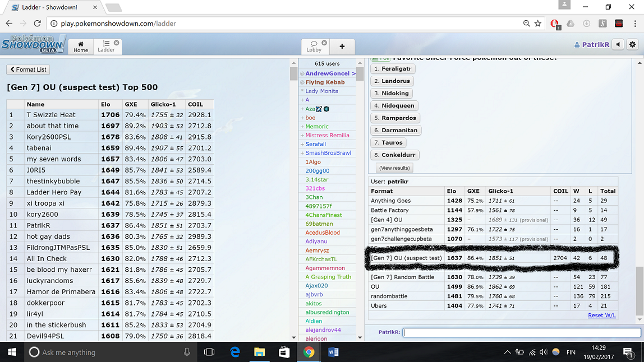Click the 'Anything Goes' format row

pos(493,201)
